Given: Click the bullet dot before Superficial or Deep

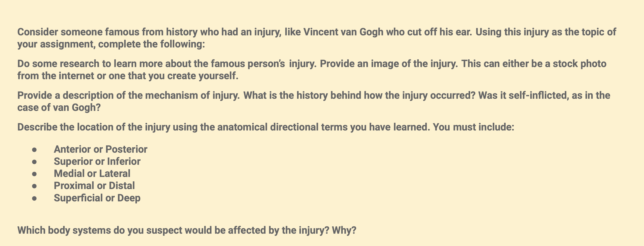Looking at the screenshot, I should click(34, 198).
